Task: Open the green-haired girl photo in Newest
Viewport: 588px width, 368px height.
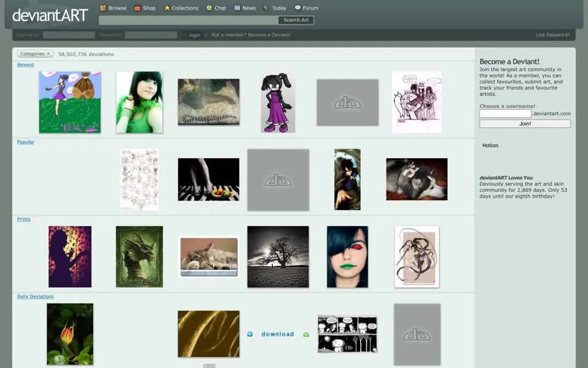Action: click(140, 102)
